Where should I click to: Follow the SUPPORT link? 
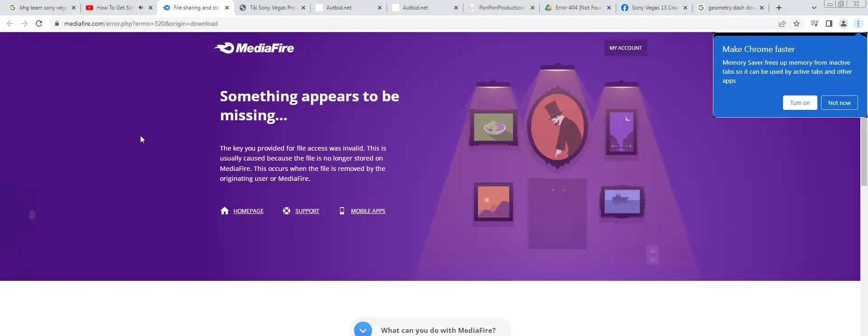click(307, 211)
